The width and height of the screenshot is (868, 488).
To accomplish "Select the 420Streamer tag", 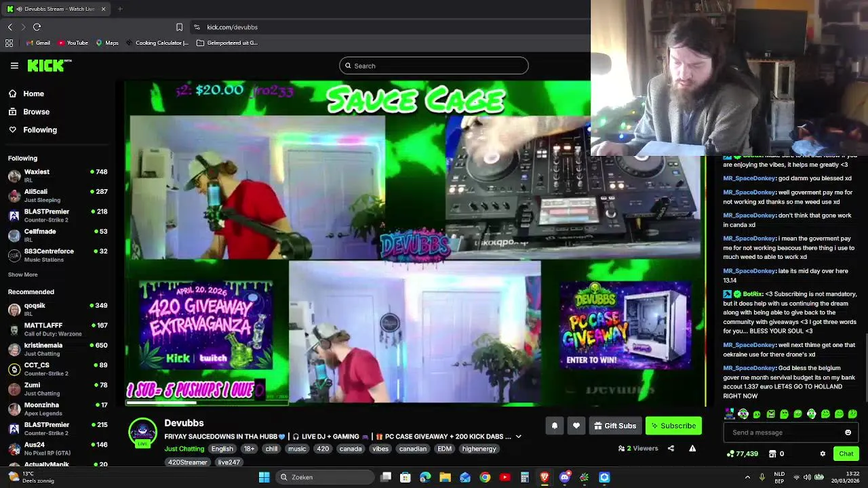I will click(188, 462).
